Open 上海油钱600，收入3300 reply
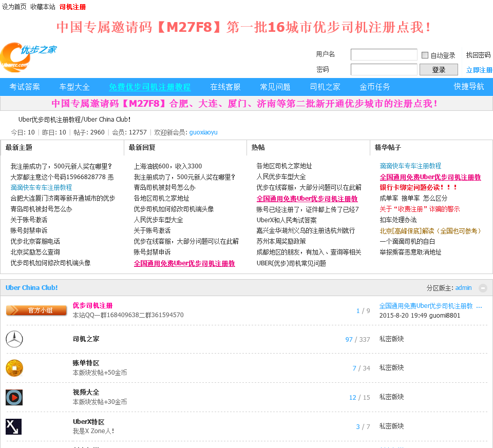This screenshot has width=493, height=448. tap(168, 166)
